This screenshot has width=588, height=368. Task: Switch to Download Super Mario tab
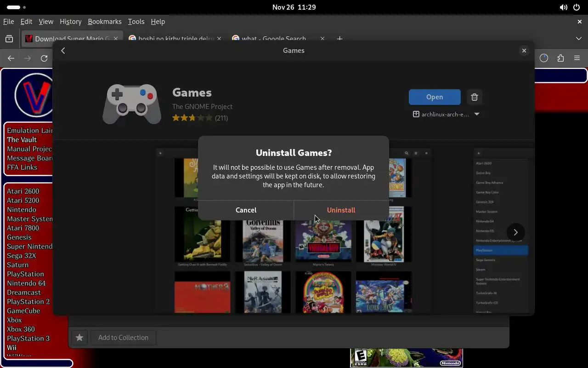coord(72,39)
